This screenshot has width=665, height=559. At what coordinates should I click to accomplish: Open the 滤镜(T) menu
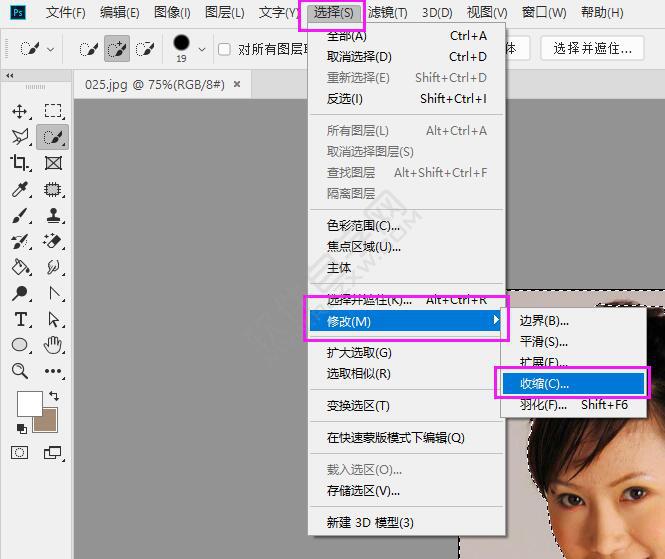[x=387, y=13]
